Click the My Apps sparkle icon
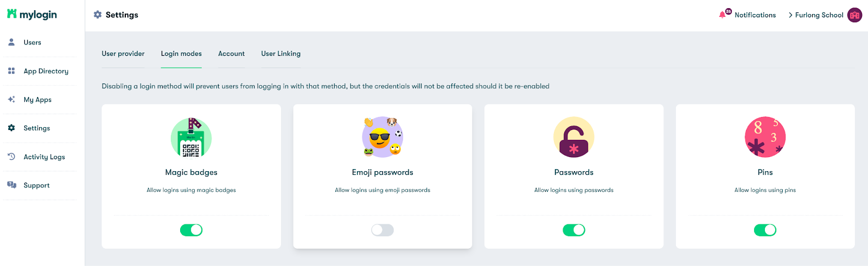Viewport: 868px width, 266px height. coord(11,99)
